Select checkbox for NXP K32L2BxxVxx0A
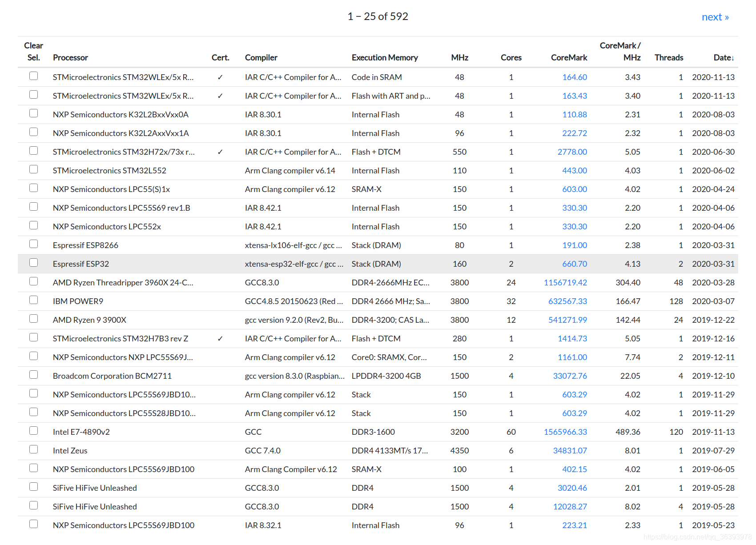756x545 pixels. click(x=33, y=113)
